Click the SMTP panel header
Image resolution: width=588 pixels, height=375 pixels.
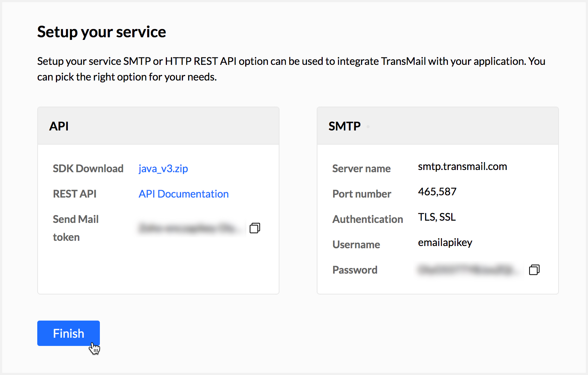pos(438,126)
